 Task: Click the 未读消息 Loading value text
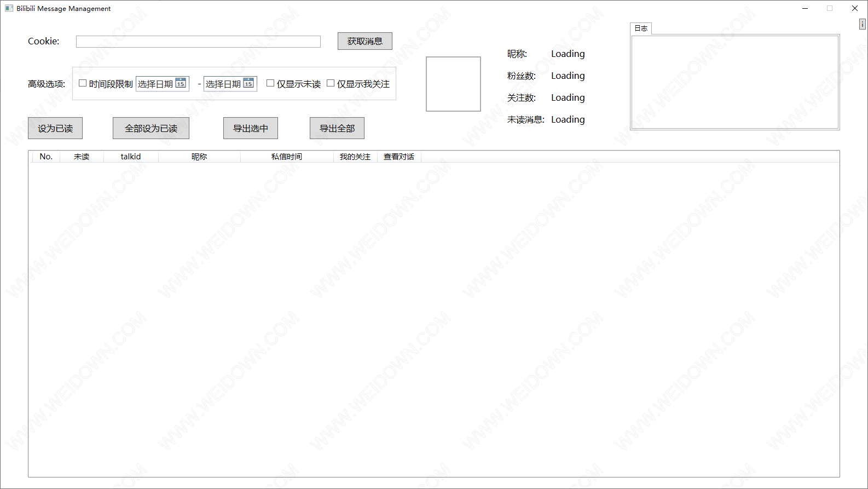pyautogui.click(x=568, y=119)
